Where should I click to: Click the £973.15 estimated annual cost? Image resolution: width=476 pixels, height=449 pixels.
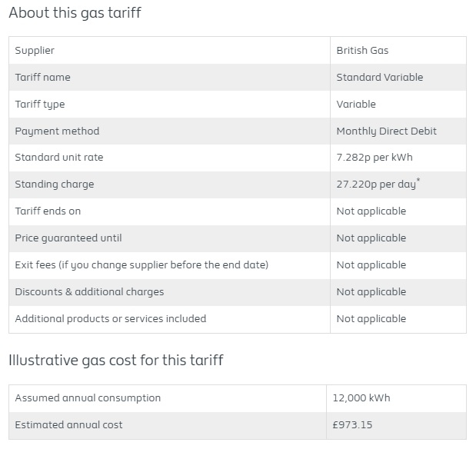(352, 424)
